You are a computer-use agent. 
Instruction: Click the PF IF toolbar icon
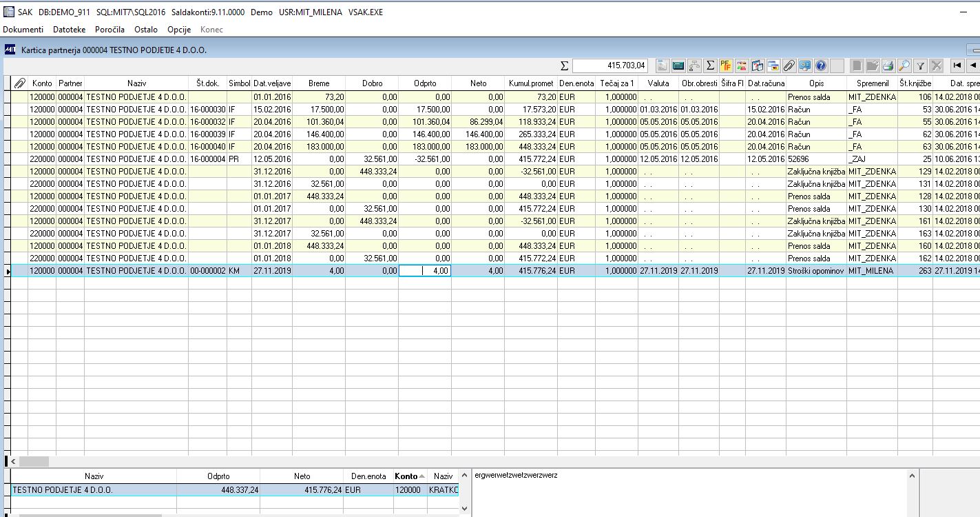click(726, 65)
